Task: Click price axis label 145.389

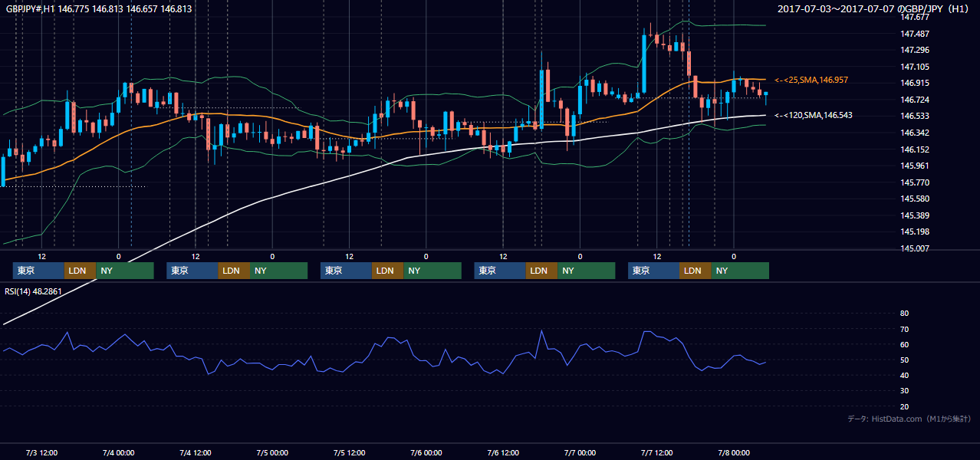Action: 916,215
